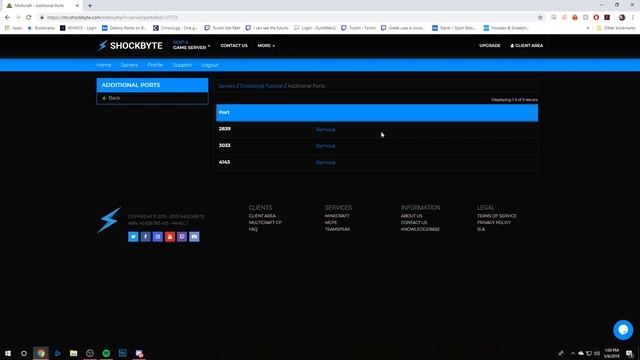640x360 pixels.
Task: Open the Twitch social icon in footer
Action: click(x=182, y=237)
